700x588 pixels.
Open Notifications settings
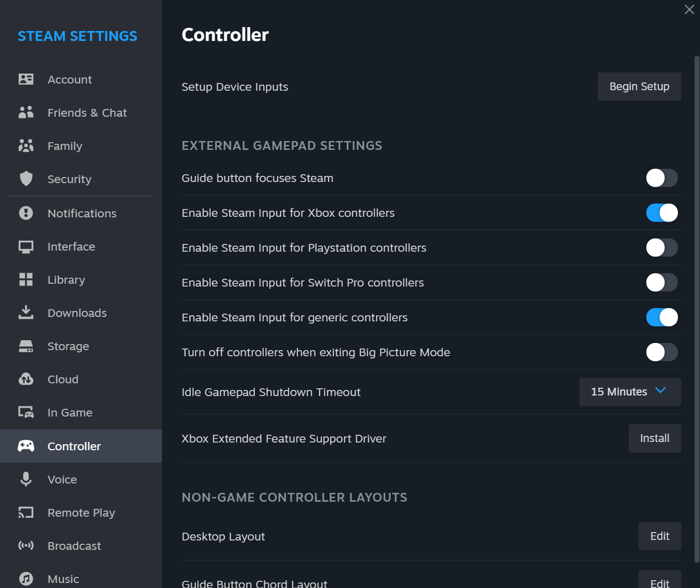click(x=82, y=214)
